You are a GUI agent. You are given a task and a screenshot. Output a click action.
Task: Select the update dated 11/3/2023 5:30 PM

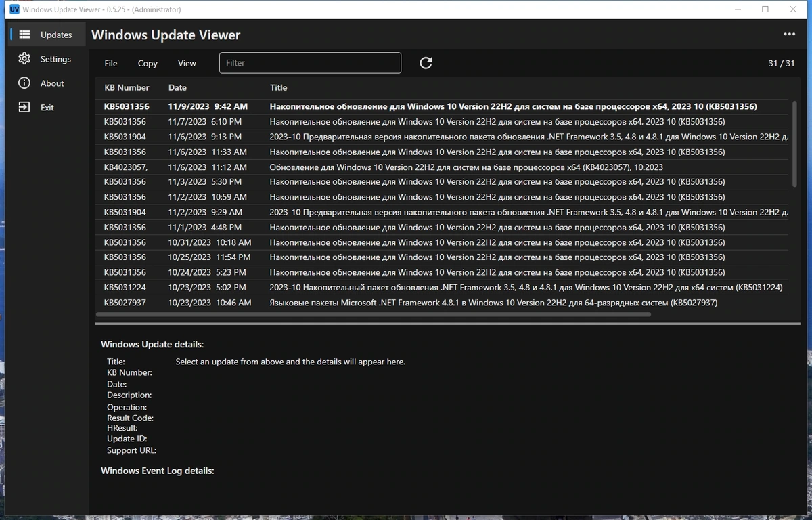pos(443,181)
